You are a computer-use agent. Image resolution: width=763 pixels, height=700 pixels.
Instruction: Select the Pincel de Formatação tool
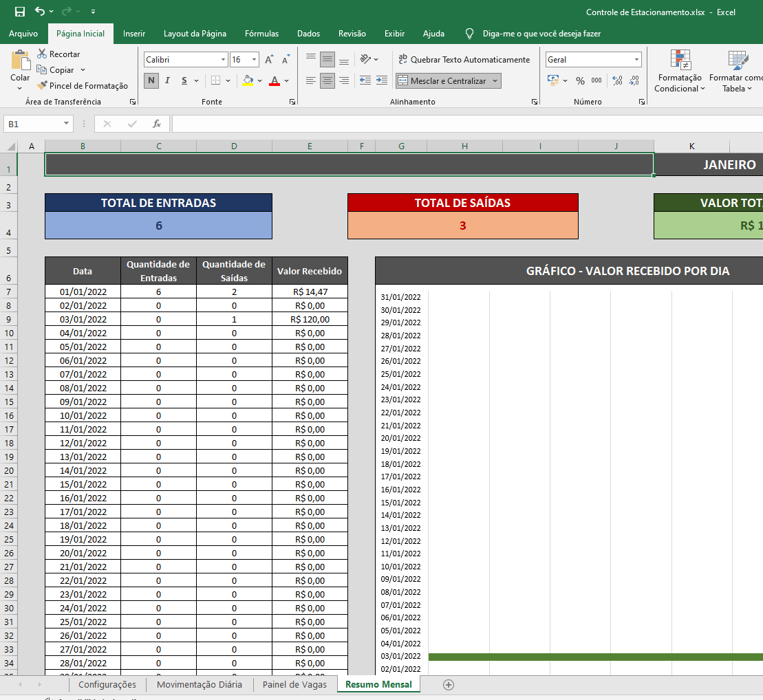pyautogui.click(x=83, y=86)
